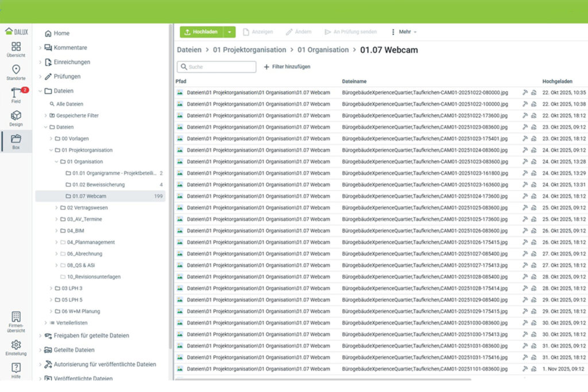Click the DALUX logo
Screen dimensions: 588x392
point(16,32)
